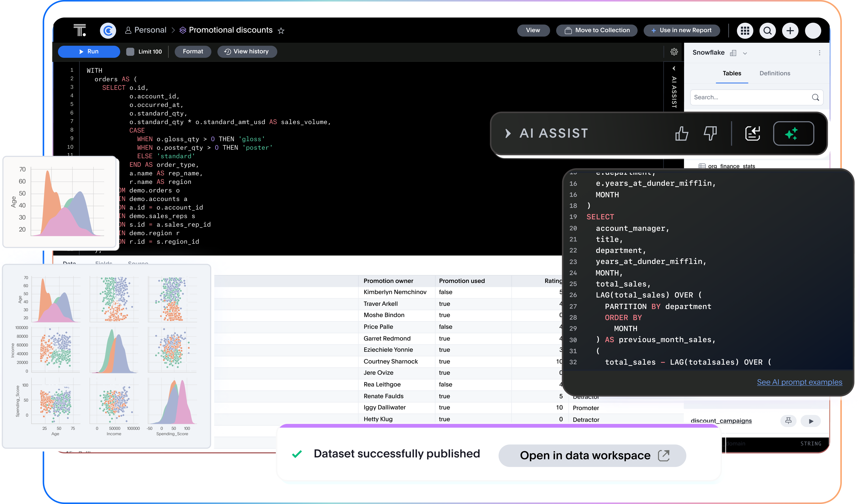This screenshot has height=504, width=860.
Task: Collapse the AI Assist bar
Action: 508,133
